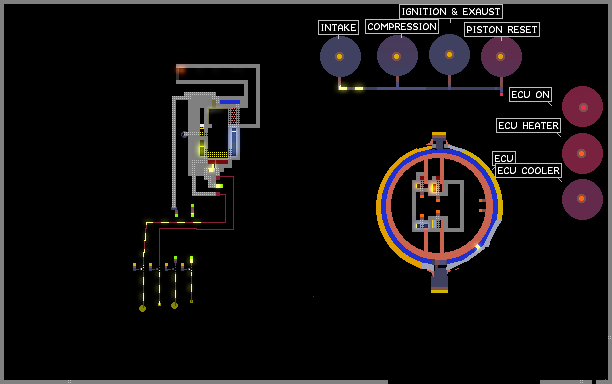Click the COMPRESSION sign label
This screenshot has height=384, width=612.
pos(402,27)
